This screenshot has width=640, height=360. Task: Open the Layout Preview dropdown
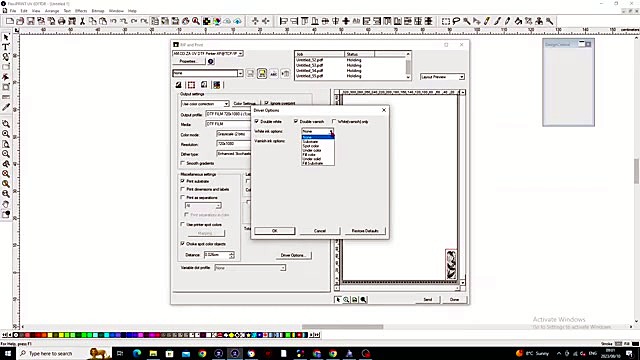click(x=461, y=77)
